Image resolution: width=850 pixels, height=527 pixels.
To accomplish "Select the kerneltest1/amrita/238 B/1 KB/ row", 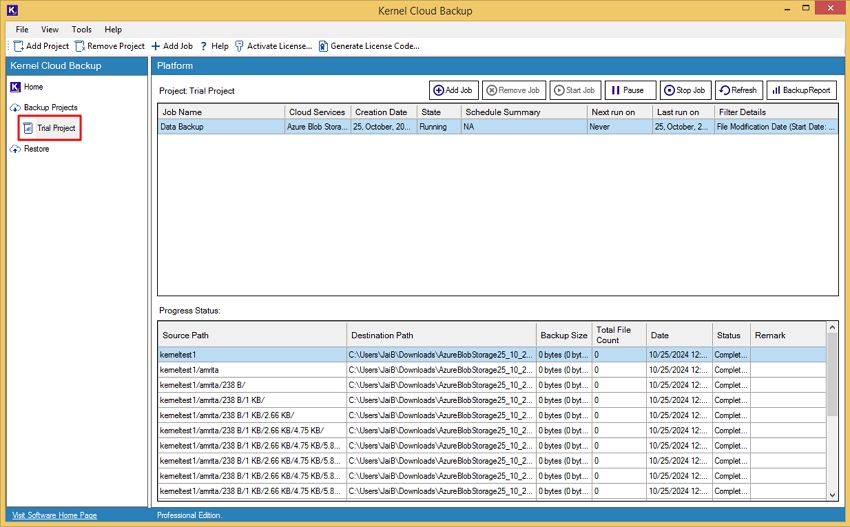I will point(492,400).
